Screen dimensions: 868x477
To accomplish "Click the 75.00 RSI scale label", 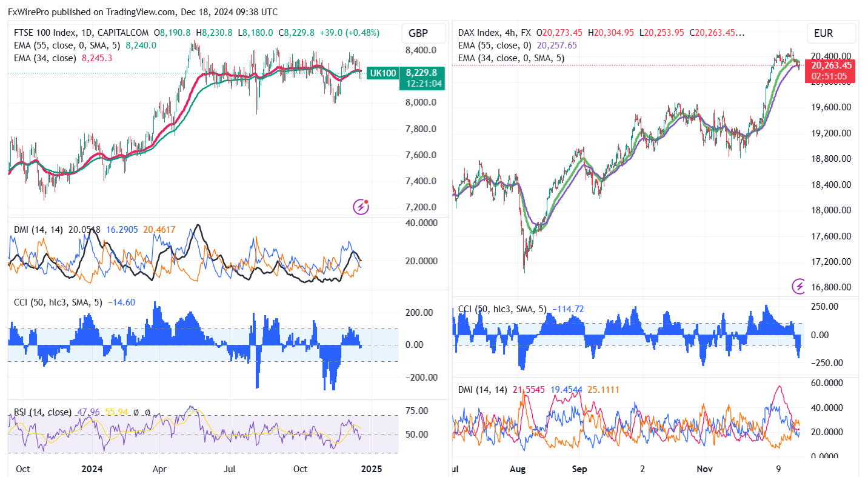I will [x=417, y=410].
